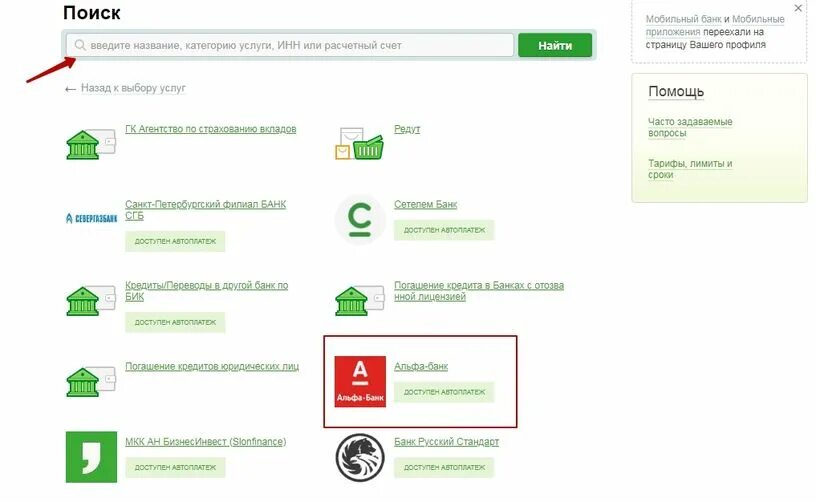Click autopayment badge under БАНК СГБ

coord(175,241)
